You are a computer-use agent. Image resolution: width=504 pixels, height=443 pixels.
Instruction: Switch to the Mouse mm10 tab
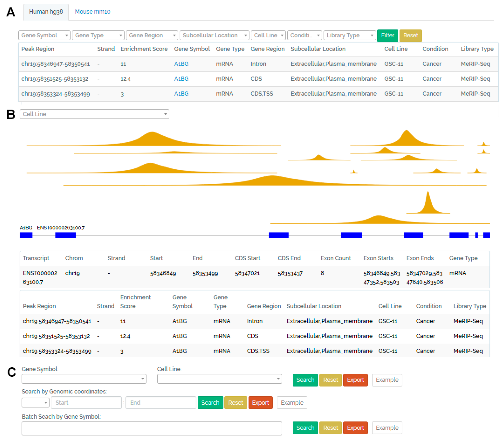pos(92,12)
